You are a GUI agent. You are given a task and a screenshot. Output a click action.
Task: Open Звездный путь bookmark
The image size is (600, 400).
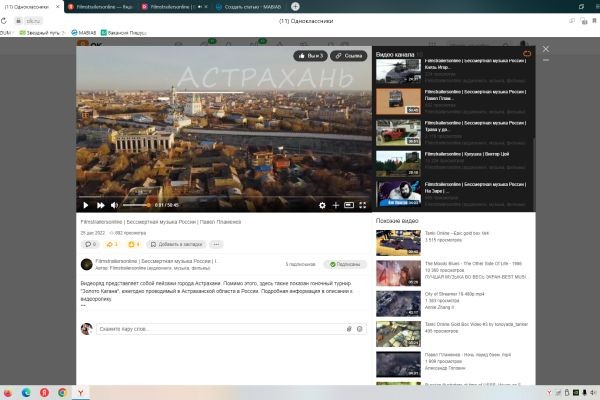click(x=42, y=33)
